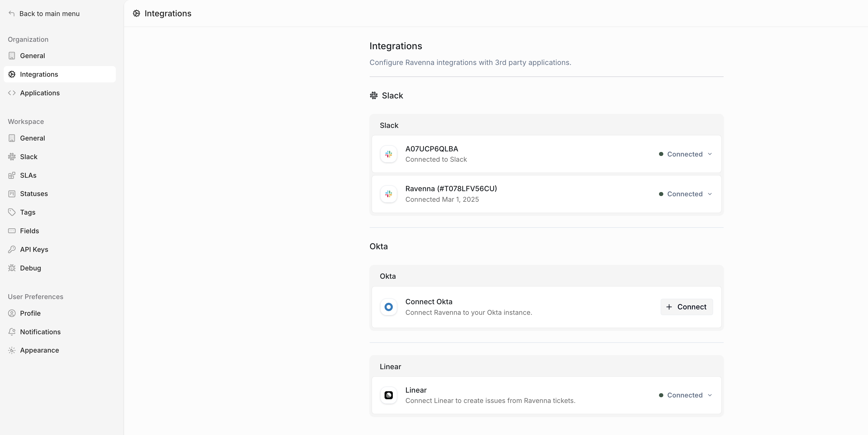Click the Workspace General building icon
Screen dimensions: 868x435
(x=12, y=138)
